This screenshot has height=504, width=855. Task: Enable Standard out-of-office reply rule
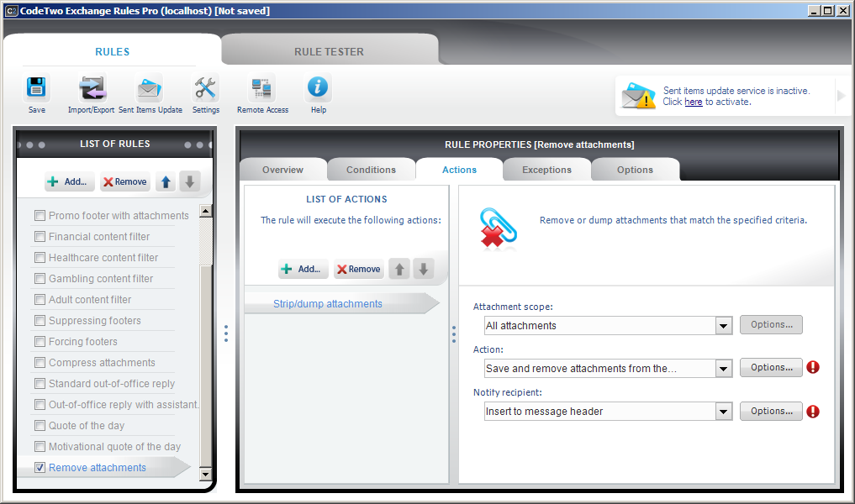pyautogui.click(x=40, y=384)
